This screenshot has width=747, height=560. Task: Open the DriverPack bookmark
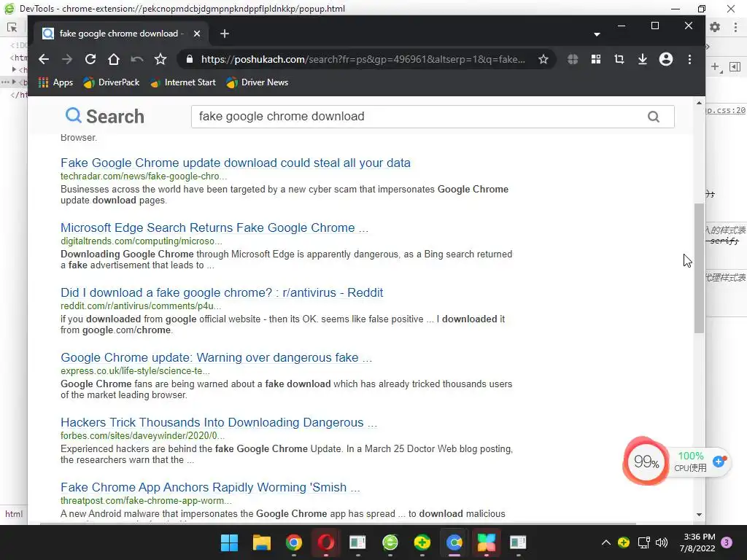[x=112, y=82]
